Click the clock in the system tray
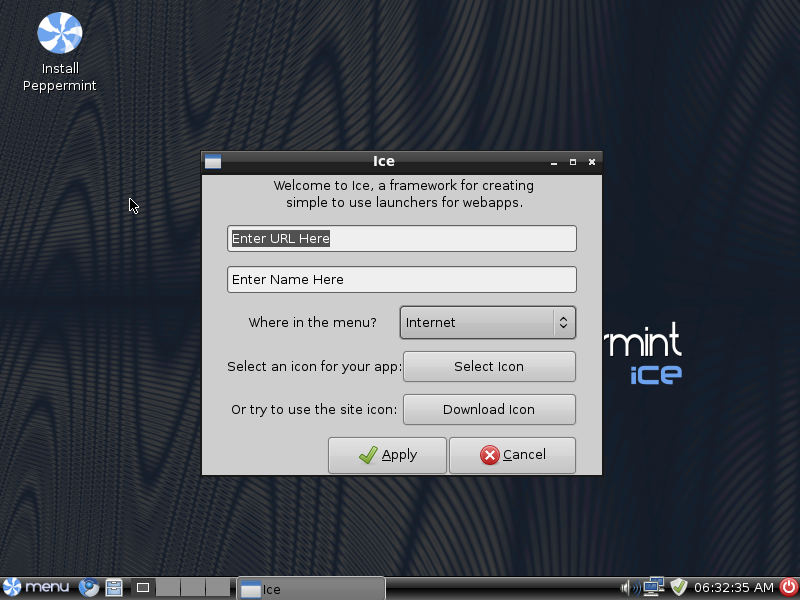This screenshot has width=800, height=600. coord(734,587)
